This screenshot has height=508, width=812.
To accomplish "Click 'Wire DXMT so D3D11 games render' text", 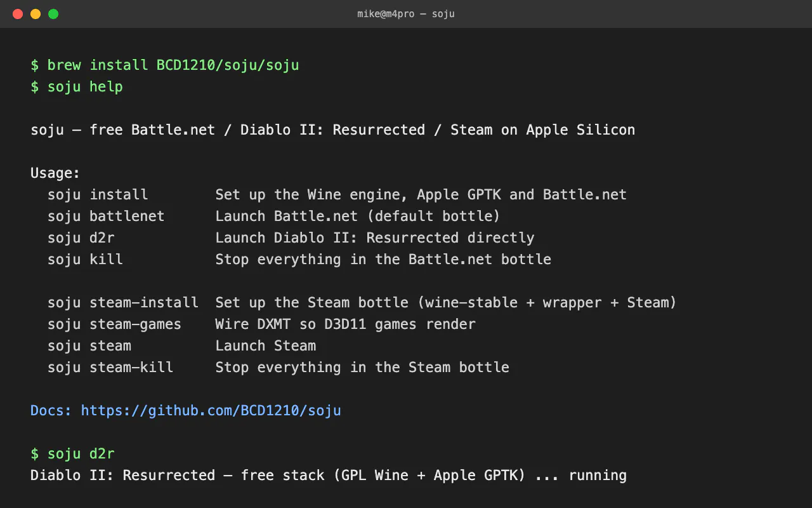I will [x=346, y=324].
